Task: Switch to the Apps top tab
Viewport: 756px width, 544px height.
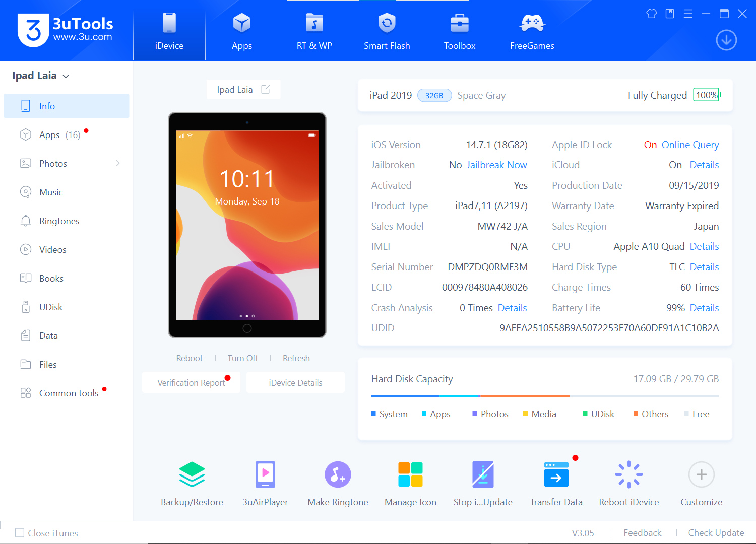Action: (x=242, y=31)
